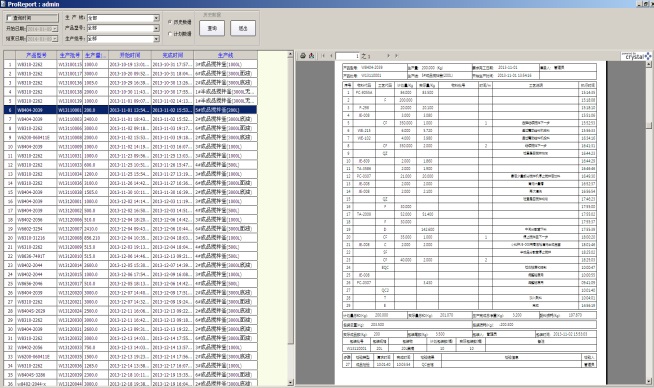Go to the next report page

[x=388, y=55]
